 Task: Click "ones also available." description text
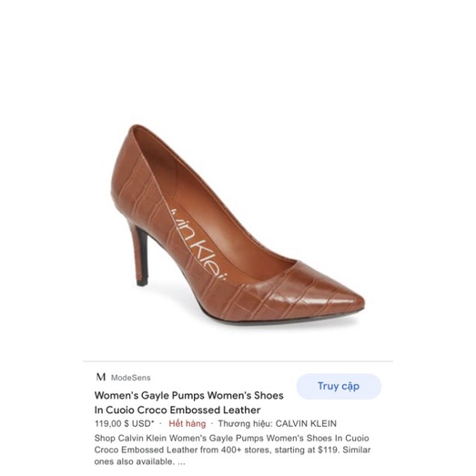click(135, 461)
